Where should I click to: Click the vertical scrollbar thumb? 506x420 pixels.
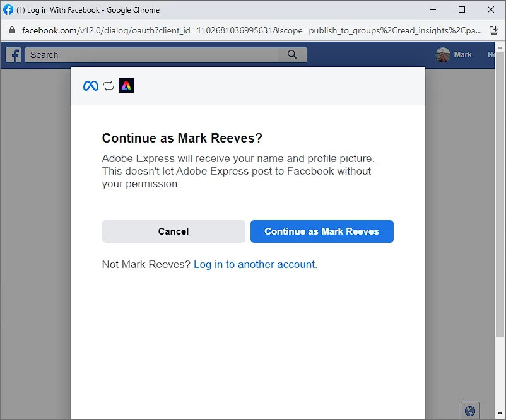pyautogui.click(x=500, y=194)
